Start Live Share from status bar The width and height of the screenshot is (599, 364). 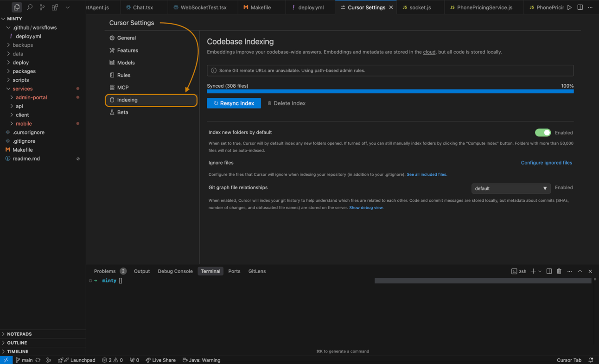[x=160, y=360]
